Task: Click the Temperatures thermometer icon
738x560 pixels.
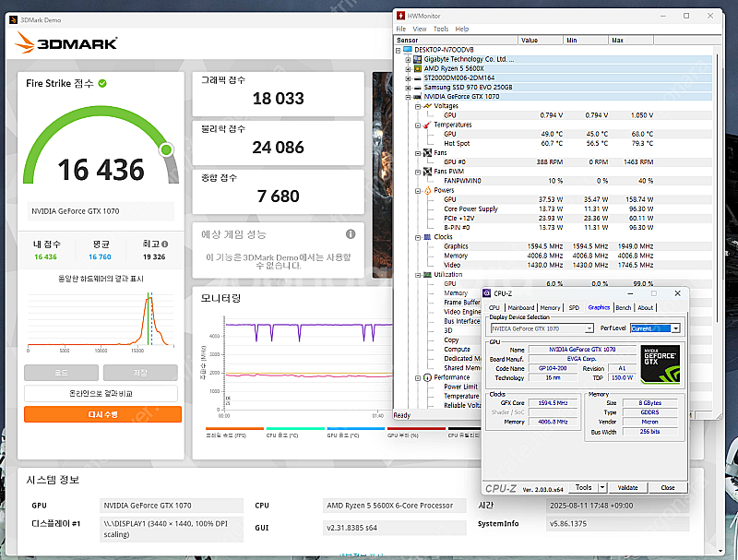Action: click(427, 125)
